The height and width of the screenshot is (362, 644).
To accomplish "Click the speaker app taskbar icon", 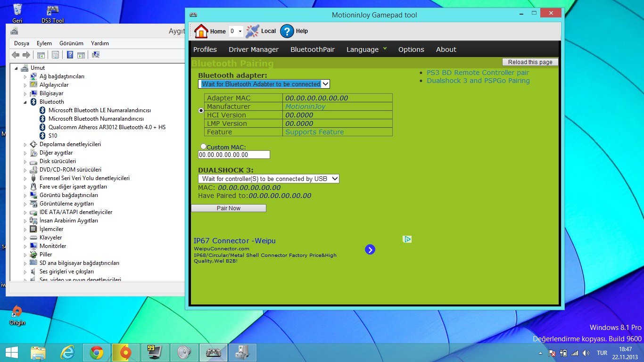I will tap(184, 353).
